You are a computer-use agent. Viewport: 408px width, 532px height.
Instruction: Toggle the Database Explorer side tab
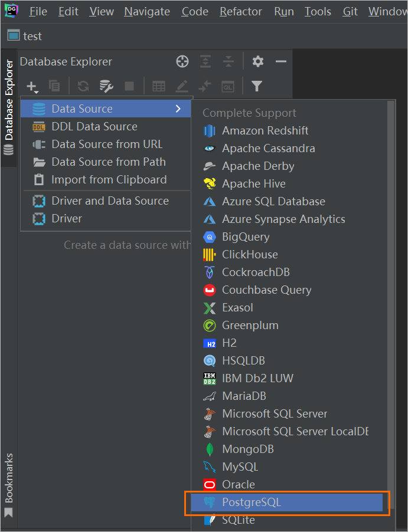[x=8, y=100]
